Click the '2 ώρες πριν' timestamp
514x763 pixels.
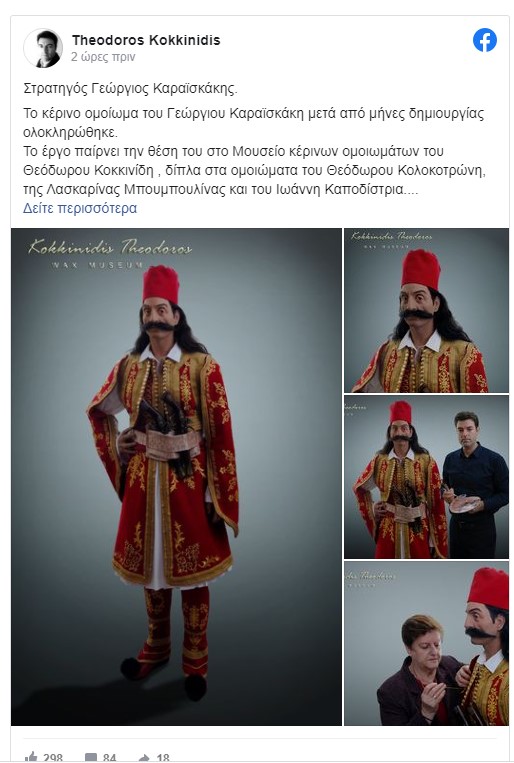coord(103,57)
